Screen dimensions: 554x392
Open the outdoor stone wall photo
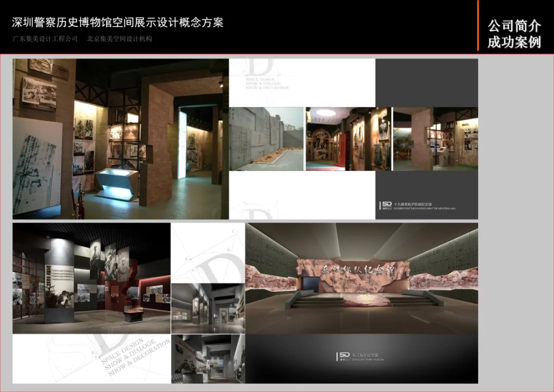pyautogui.click(x=267, y=139)
